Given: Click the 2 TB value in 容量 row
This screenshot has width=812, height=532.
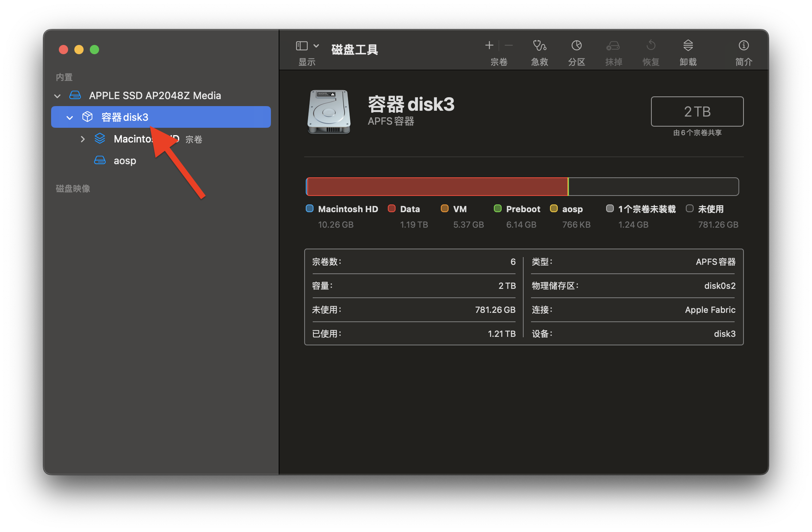Looking at the screenshot, I should (x=507, y=286).
